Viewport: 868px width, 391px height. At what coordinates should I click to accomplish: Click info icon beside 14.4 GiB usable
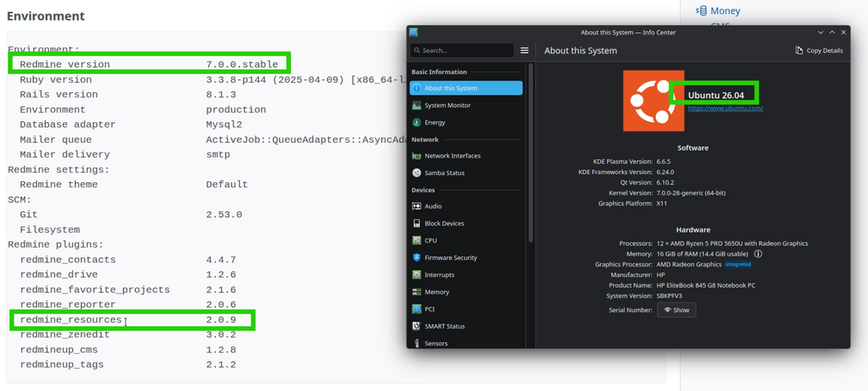tap(758, 254)
